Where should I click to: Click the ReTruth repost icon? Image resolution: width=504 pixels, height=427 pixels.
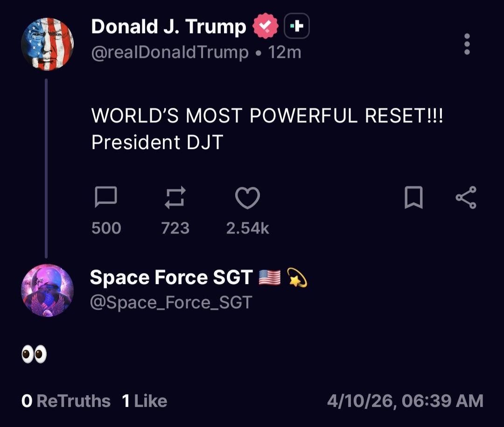coord(175,197)
